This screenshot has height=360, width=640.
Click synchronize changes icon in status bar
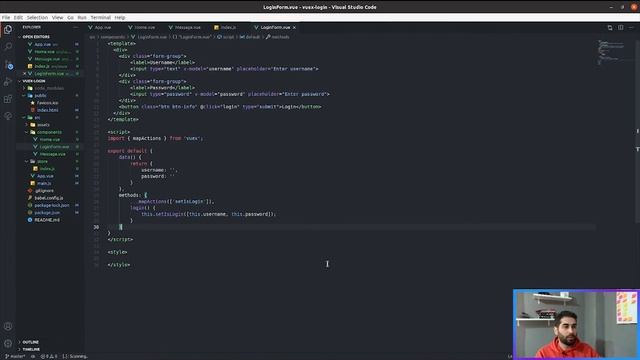pyautogui.click(x=33, y=356)
